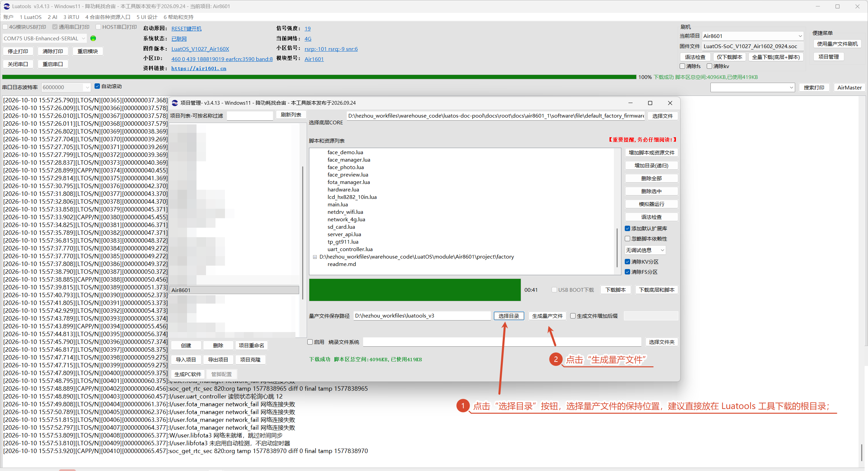Screen dimensions: 868x471
Task: Enable HOST串口打印 checkbox
Action: [x=98, y=27]
